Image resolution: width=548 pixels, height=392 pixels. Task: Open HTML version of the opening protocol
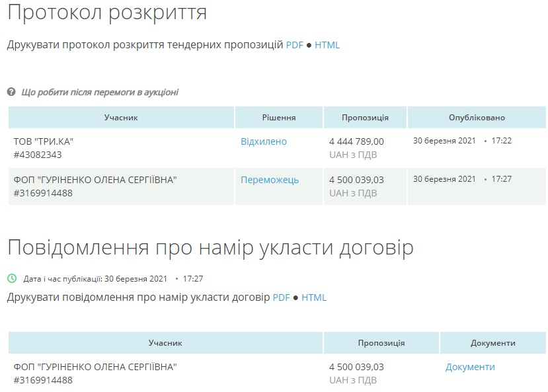click(x=327, y=45)
